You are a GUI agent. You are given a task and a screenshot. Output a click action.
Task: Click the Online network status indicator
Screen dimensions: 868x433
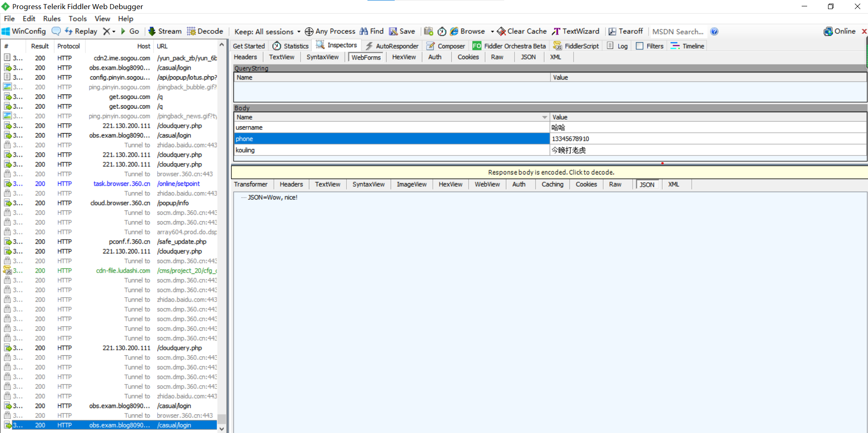(x=839, y=31)
